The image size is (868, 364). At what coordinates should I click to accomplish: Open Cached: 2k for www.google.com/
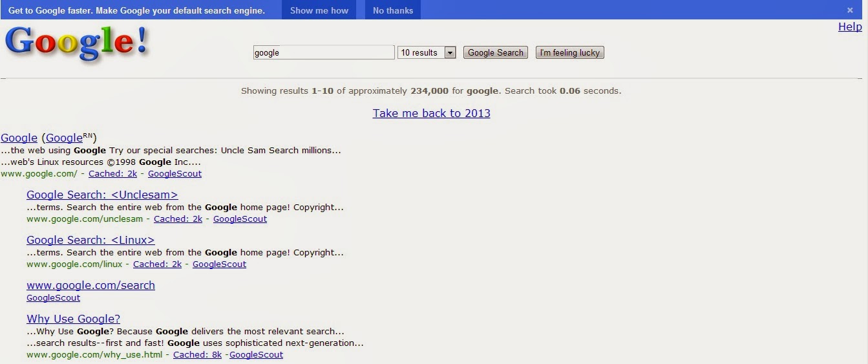click(112, 173)
